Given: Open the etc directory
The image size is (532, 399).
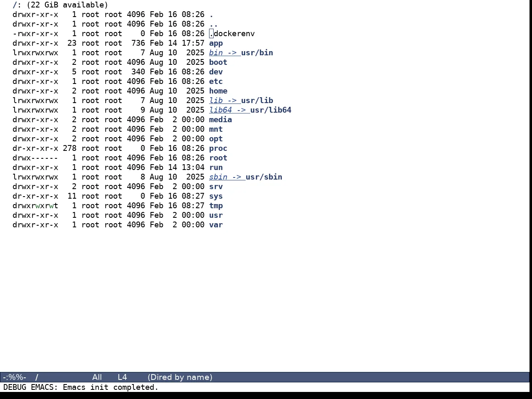Looking at the screenshot, I should coord(216,81).
